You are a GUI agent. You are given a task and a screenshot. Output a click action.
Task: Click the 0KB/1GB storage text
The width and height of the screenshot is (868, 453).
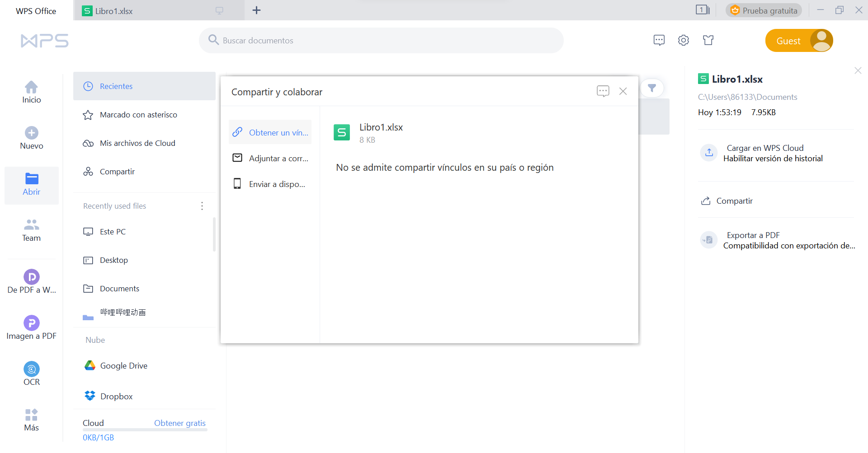click(98, 438)
